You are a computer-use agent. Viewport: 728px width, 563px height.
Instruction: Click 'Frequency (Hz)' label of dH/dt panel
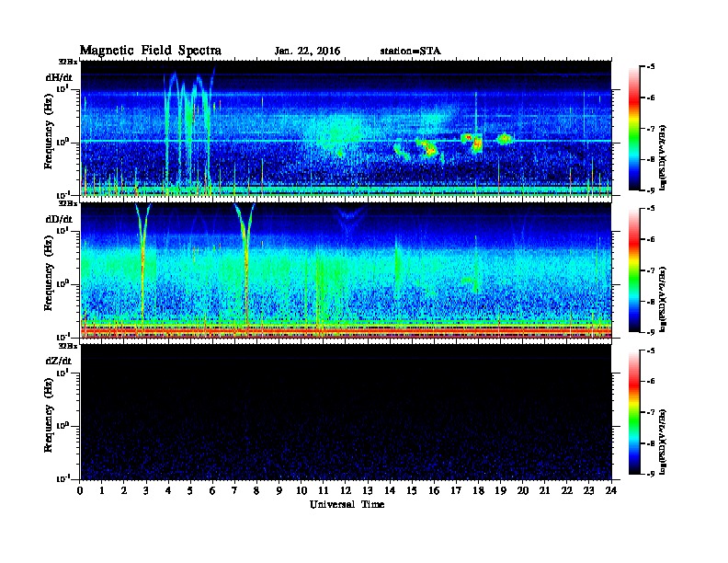(49, 131)
